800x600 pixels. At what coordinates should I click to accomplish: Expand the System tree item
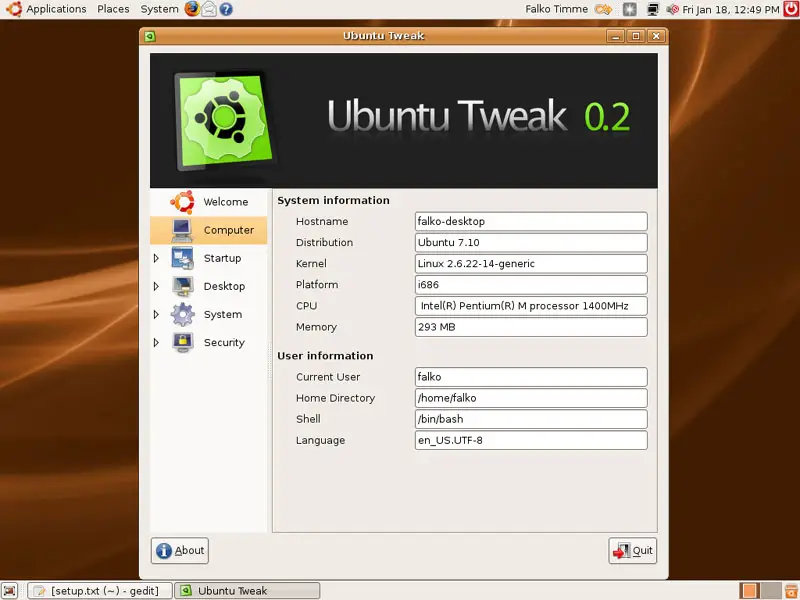coord(157,314)
